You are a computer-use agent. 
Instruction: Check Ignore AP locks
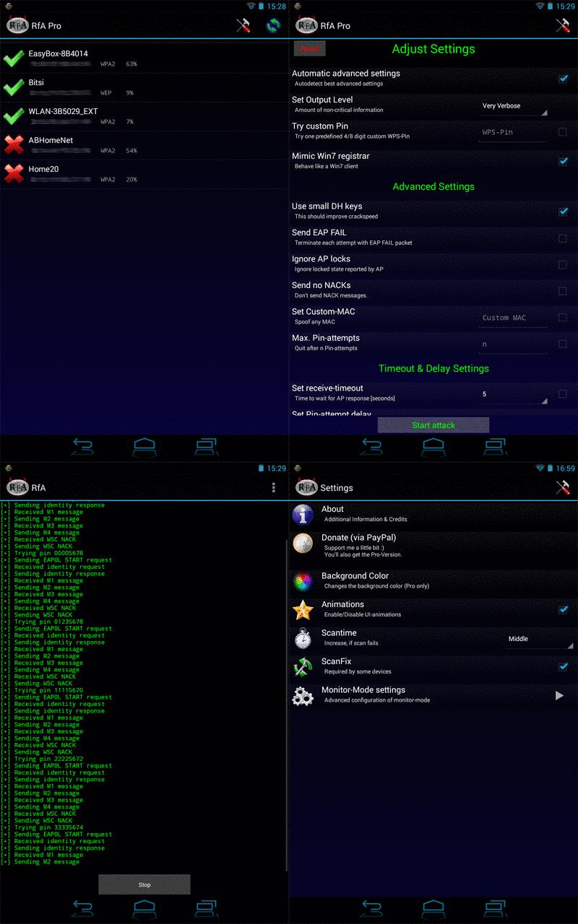(x=563, y=264)
